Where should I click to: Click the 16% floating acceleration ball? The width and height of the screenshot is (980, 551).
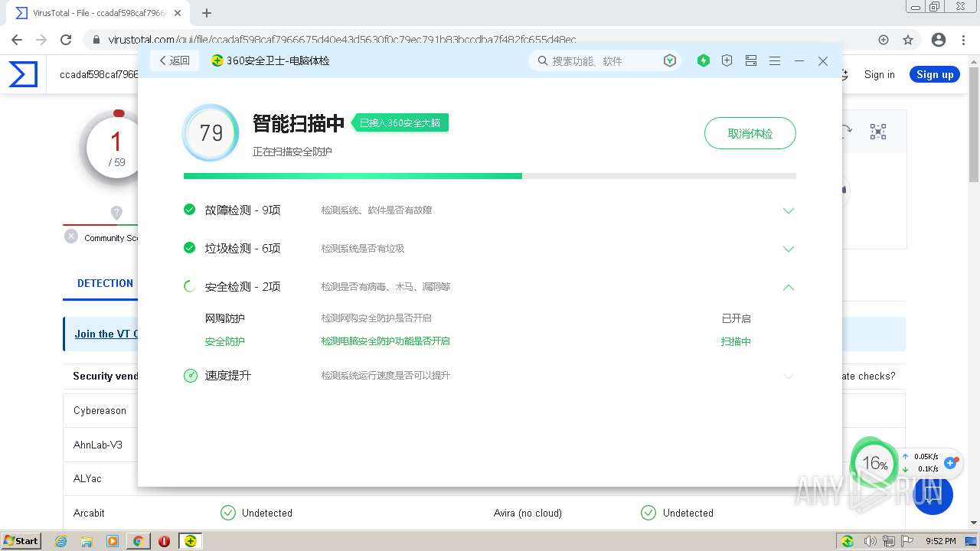coord(874,463)
